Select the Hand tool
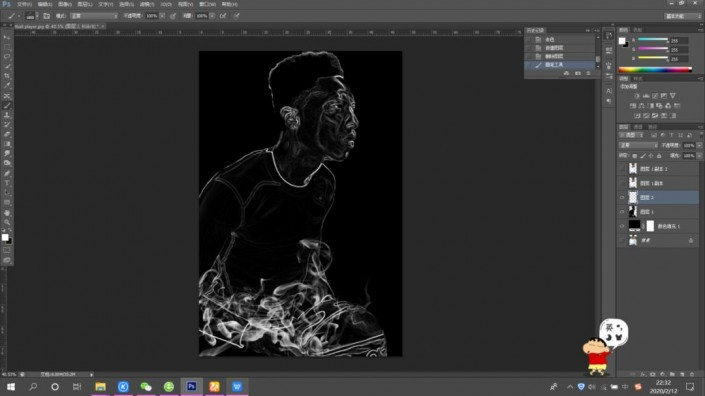This screenshot has height=396, width=705. pyautogui.click(x=7, y=213)
